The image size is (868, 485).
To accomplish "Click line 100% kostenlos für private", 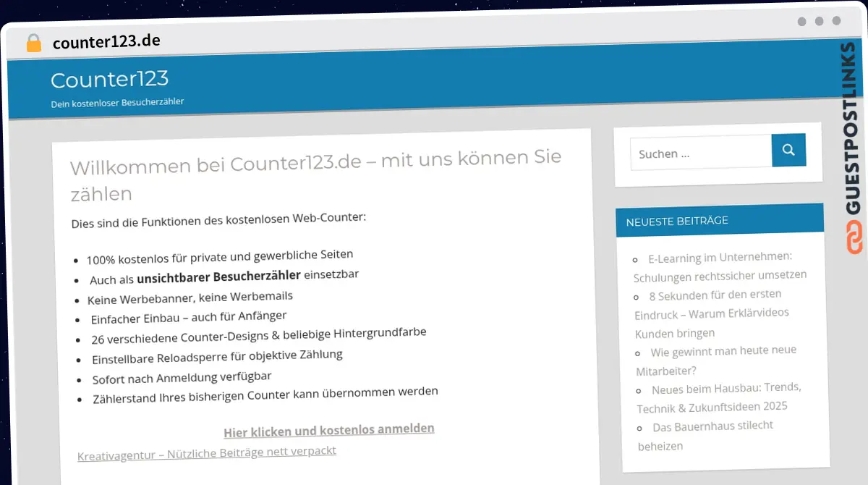I will [x=220, y=257].
